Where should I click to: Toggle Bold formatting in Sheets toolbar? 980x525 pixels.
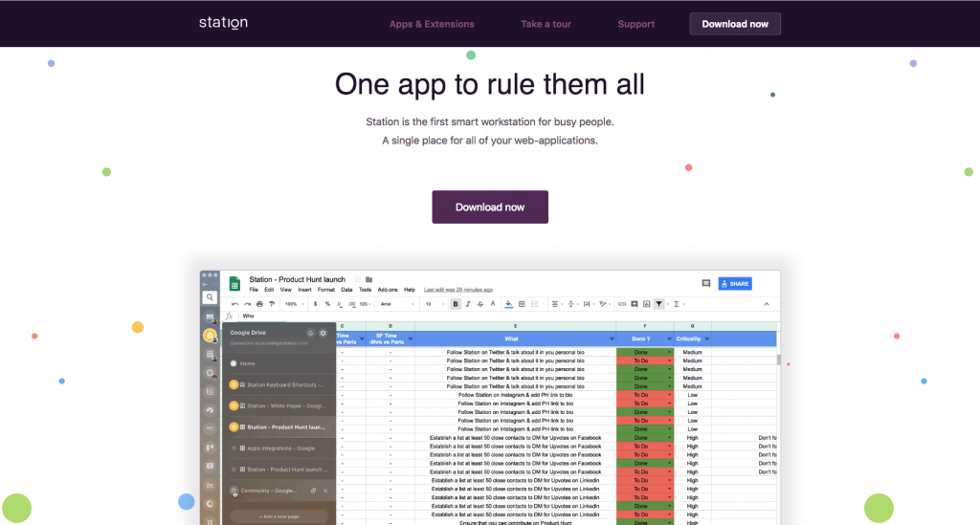click(456, 304)
